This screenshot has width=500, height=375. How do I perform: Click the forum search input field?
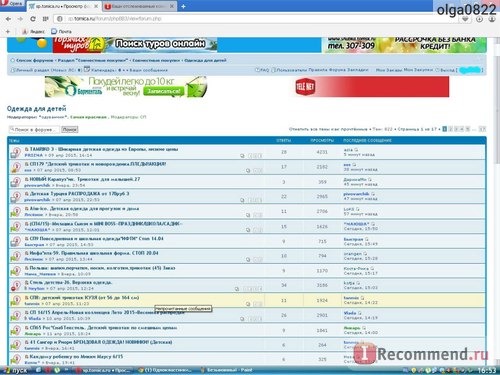pyautogui.click(x=34, y=129)
